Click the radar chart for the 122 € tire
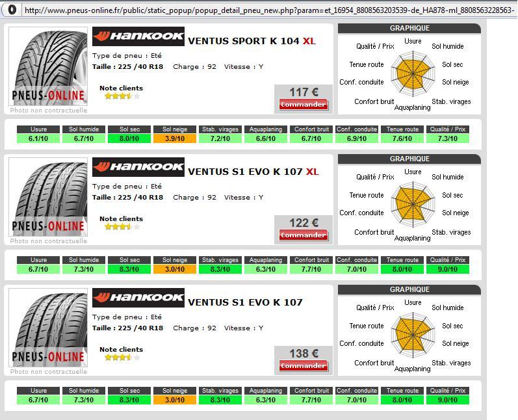 (x=413, y=205)
